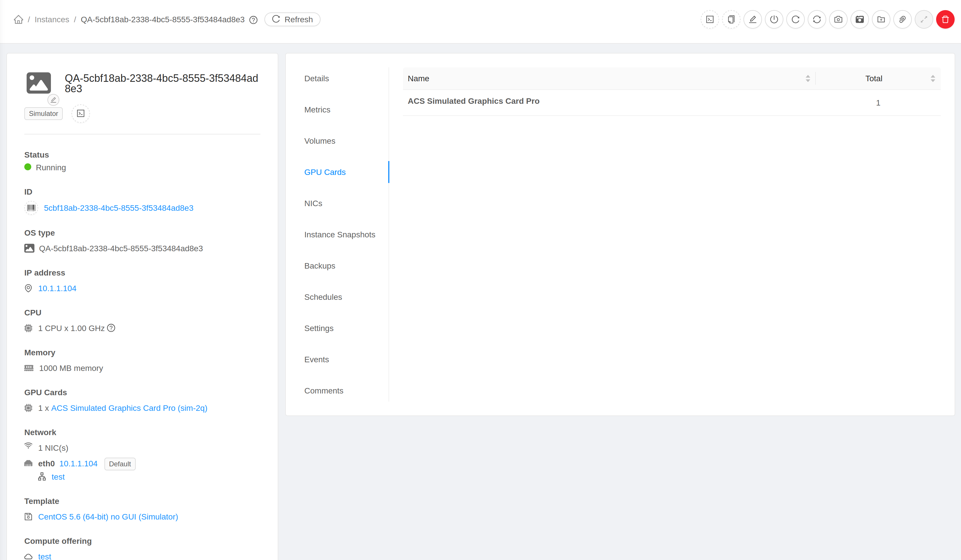Viewport: 961px width, 560px height.
Task: Click the OS type value text
Action: coord(121,249)
